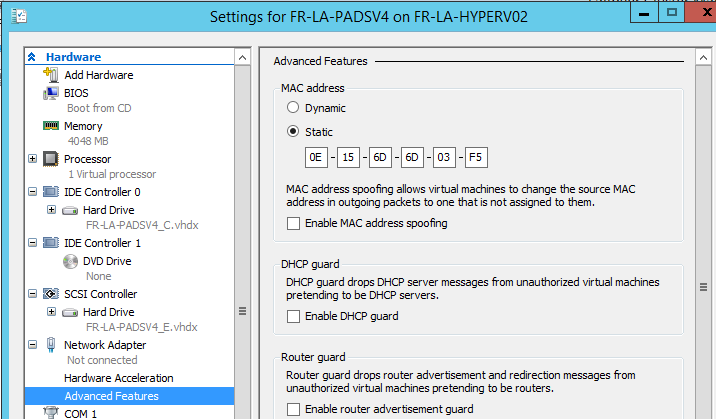Open Hardware Acceleration settings
Screen dimensions: 716x419
118,378
